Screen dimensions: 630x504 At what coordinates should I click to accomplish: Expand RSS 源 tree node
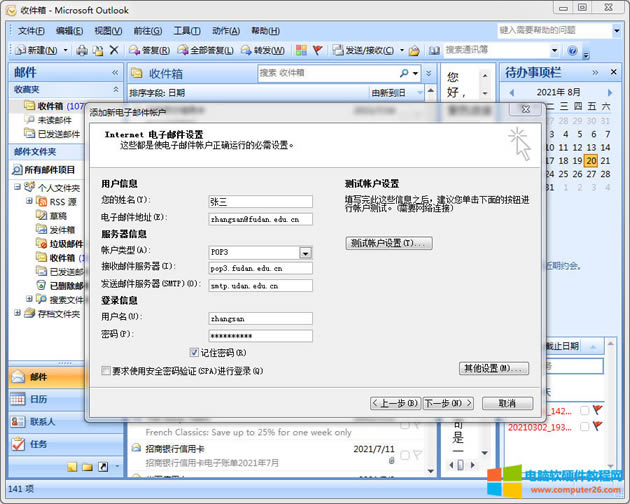click(29, 201)
